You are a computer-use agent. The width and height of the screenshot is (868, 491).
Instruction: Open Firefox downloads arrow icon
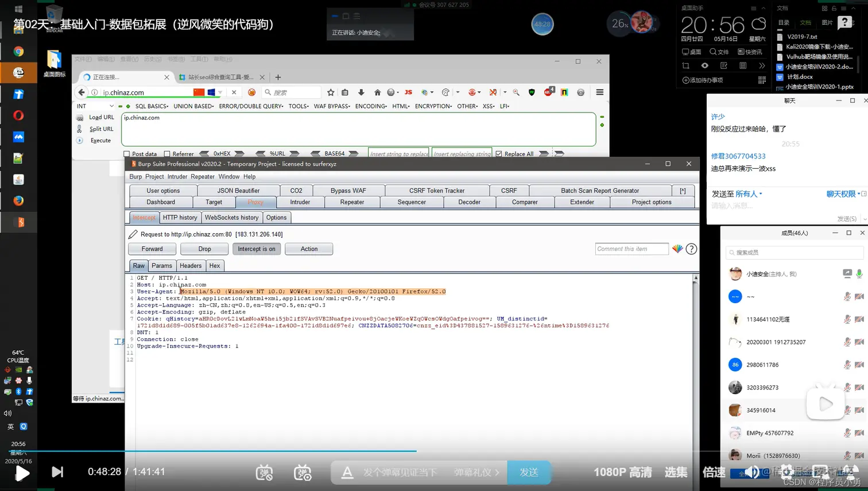[361, 92]
